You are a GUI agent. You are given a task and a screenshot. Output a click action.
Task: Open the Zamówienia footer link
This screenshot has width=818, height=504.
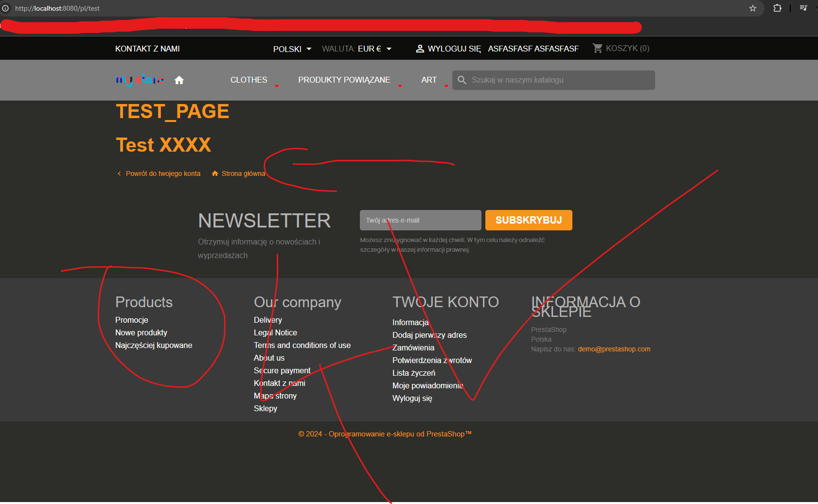413,348
